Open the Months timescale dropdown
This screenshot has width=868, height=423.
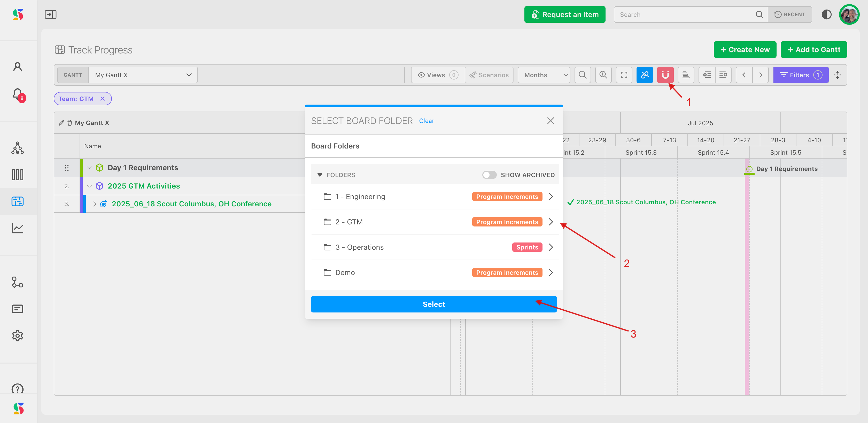pos(544,75)
